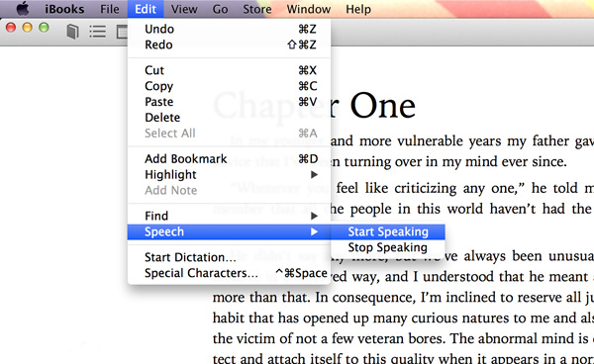This screenshot has width=594, height=364.
Task: Expand the Find submenu
Action: coord(230,216)
